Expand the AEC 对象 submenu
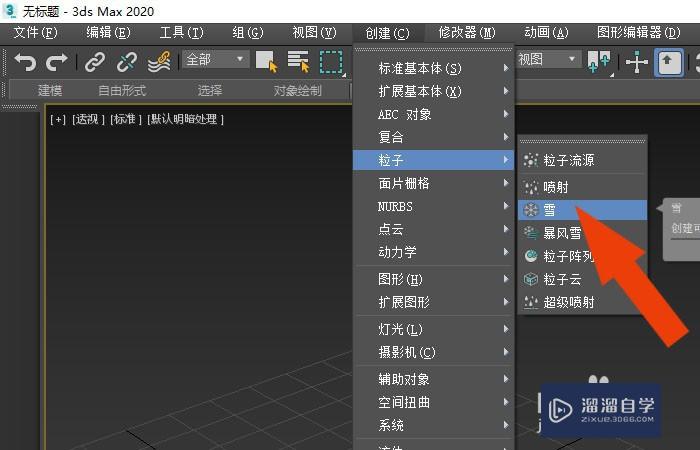Viewport: 700px width, 450px height. pyautogui.click(x=433, y=114)
